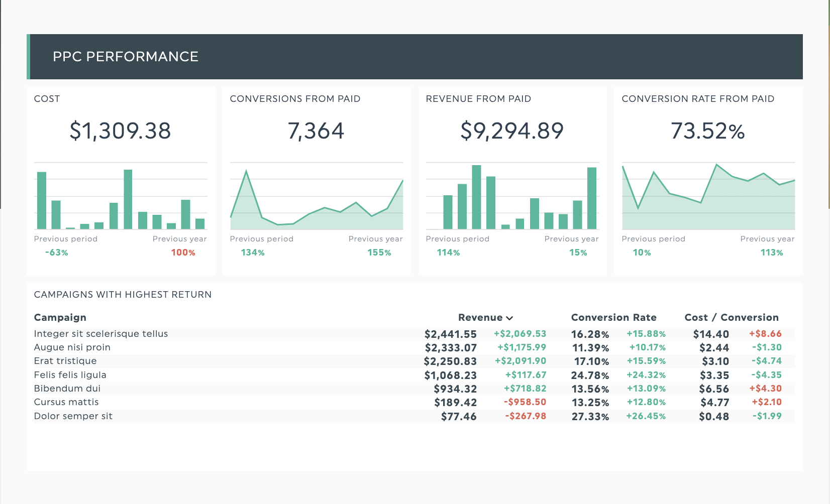Viewport: 830px width, 504px height.
Task: Click the COST widget title
Action: [x=47, y=99]
